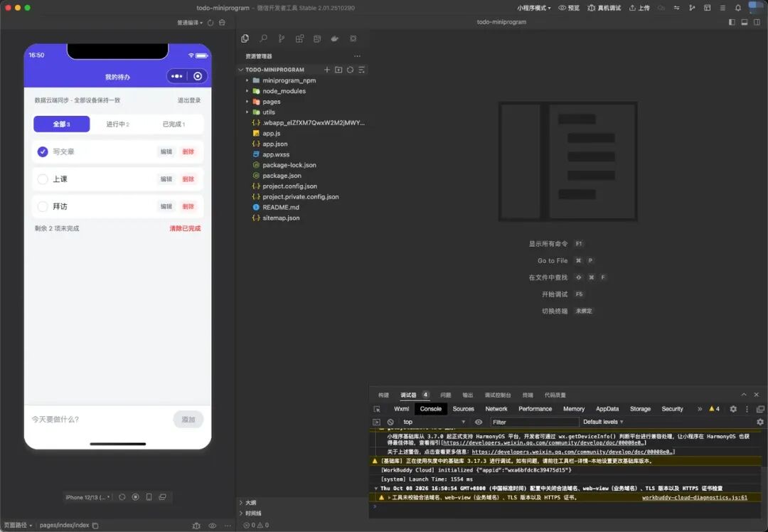Focus the console Filter input
Viewport: 768px width, 532px height.
pyautogui.click(x=535, y=422)
